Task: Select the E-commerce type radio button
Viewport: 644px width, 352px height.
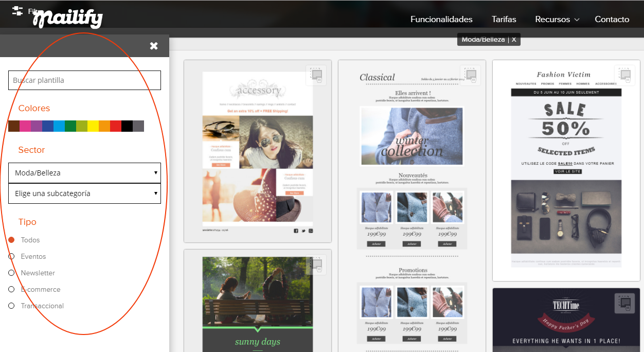Action: (x=11, y=289)
